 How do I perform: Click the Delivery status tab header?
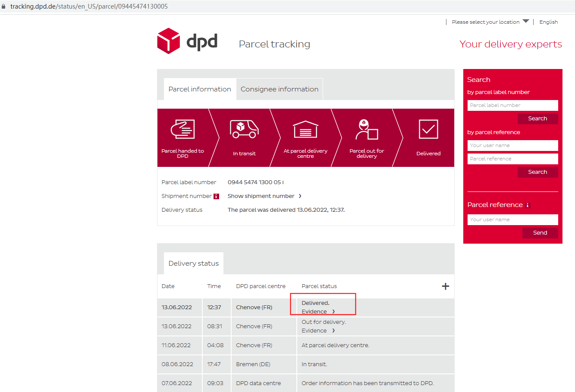coord(194,263)
